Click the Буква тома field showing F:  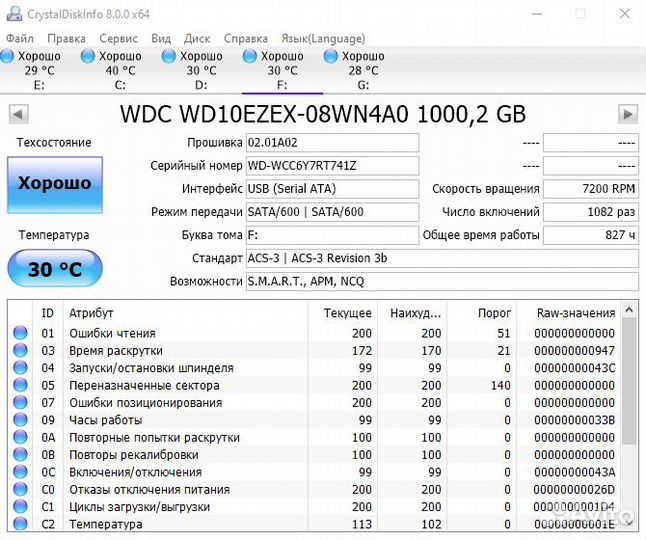coord(332,235)
